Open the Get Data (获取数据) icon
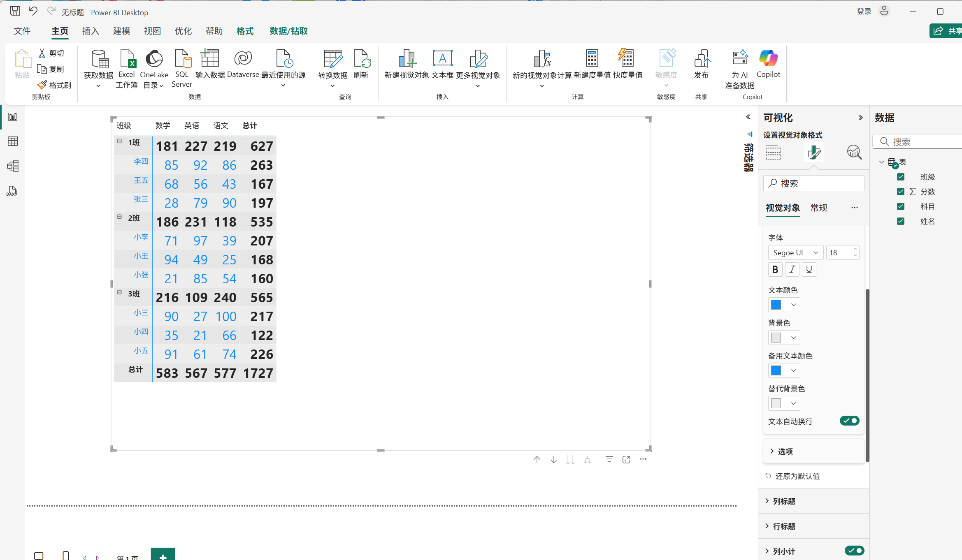The width and height of the screenshot is (962, 560). [x=99, y=60]
